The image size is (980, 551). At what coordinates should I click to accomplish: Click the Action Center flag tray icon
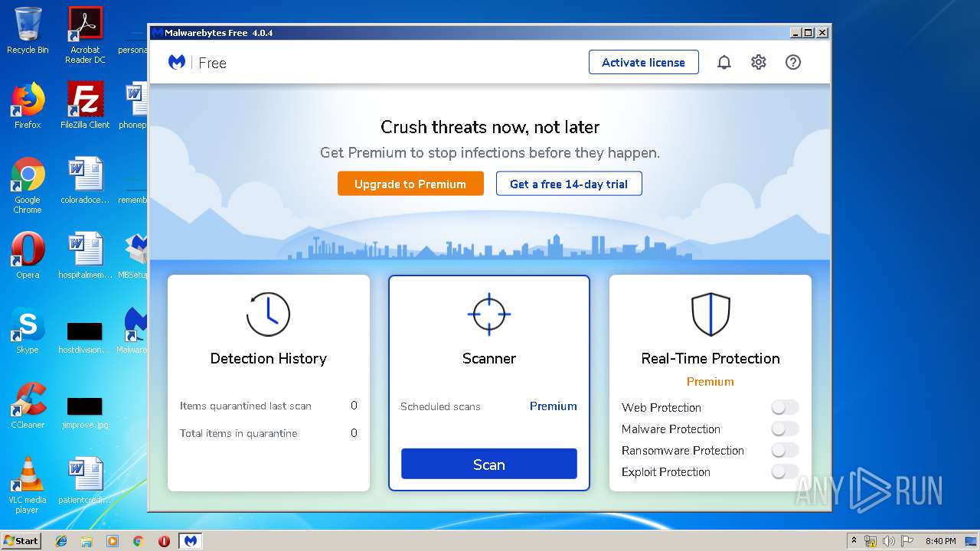907,541
